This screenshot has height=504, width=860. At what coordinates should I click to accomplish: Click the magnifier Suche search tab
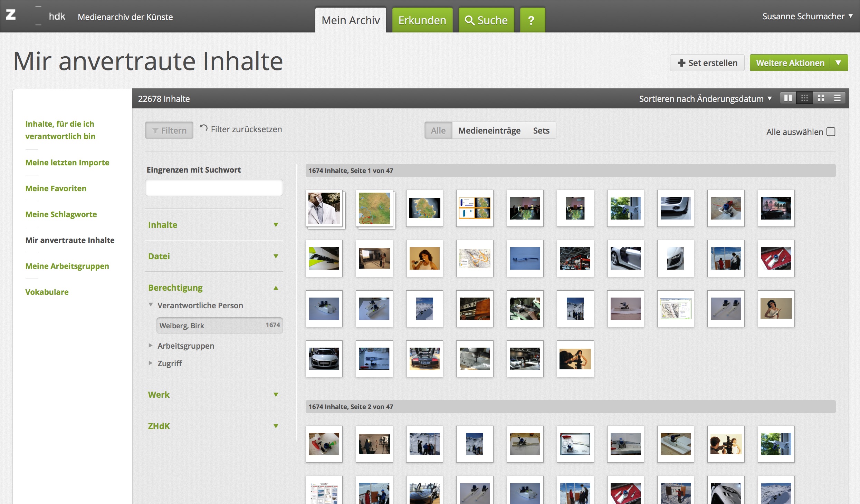486,20
